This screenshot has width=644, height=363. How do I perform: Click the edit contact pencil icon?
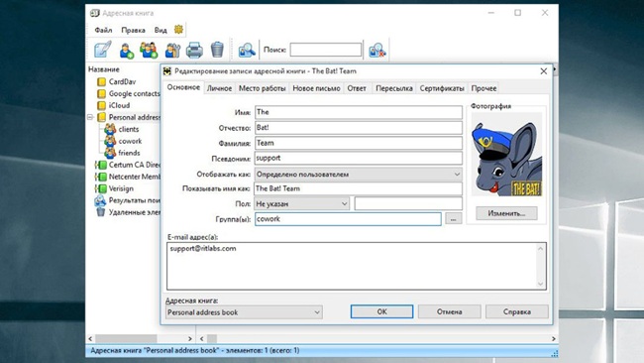(x=102, y=50)
